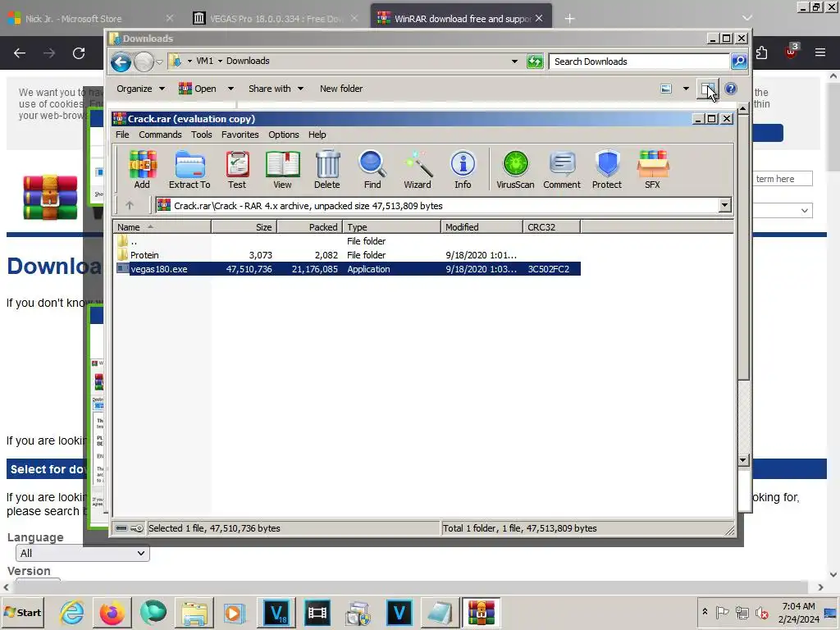Open the Commands menu

[160, 135]
